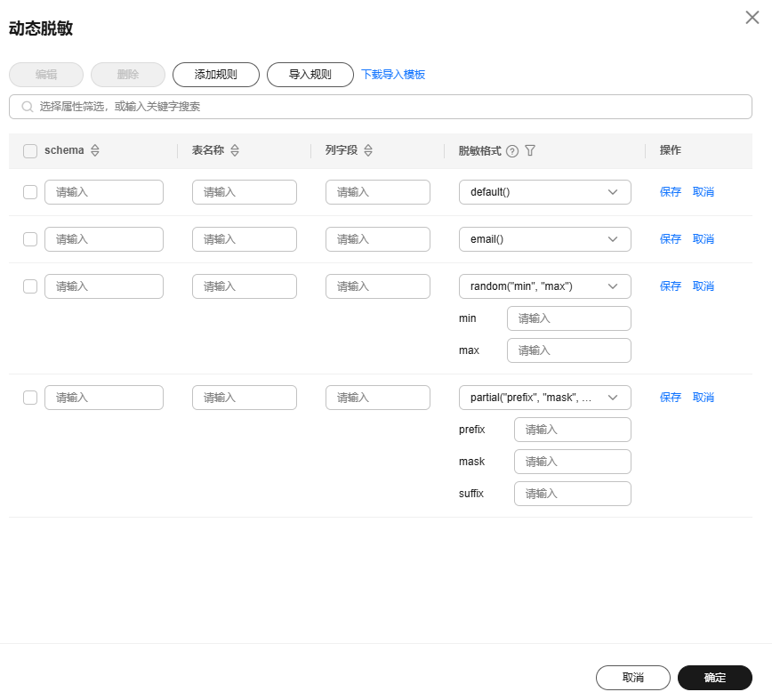Click the schema column sort icon
This screenshot has width=772, height=700.
[x=95, y=151]
